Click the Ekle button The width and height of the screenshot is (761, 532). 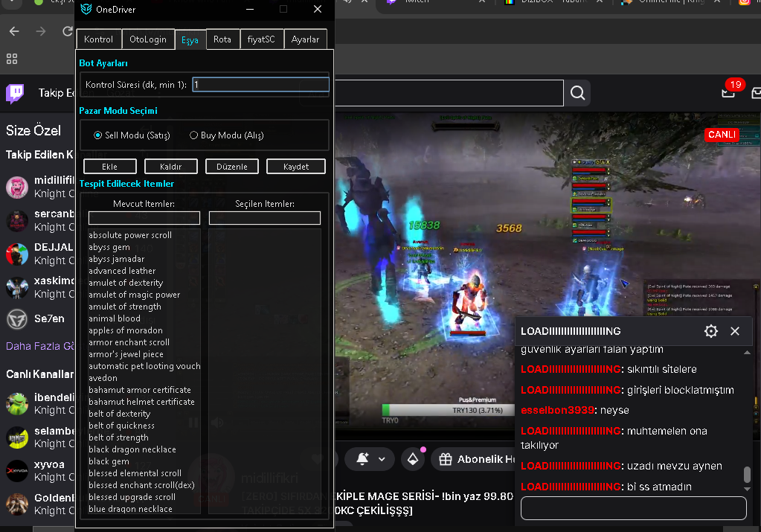point(109,167)
